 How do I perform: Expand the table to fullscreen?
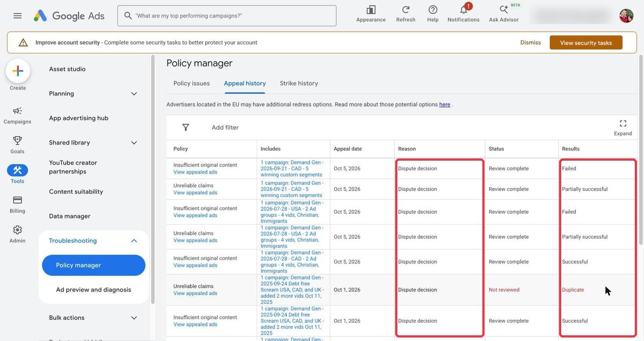(x=623, y=127)
